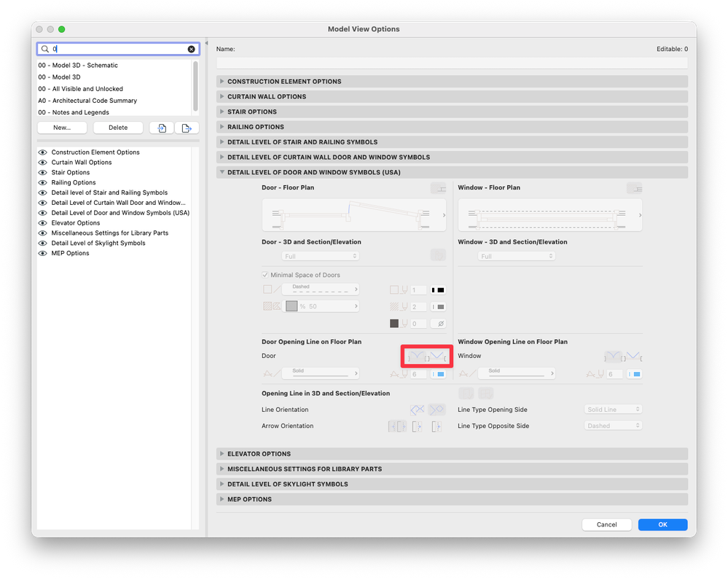Confirm with the OK button
The height and width of the screenshot is (579, 728).
[662, 524]
